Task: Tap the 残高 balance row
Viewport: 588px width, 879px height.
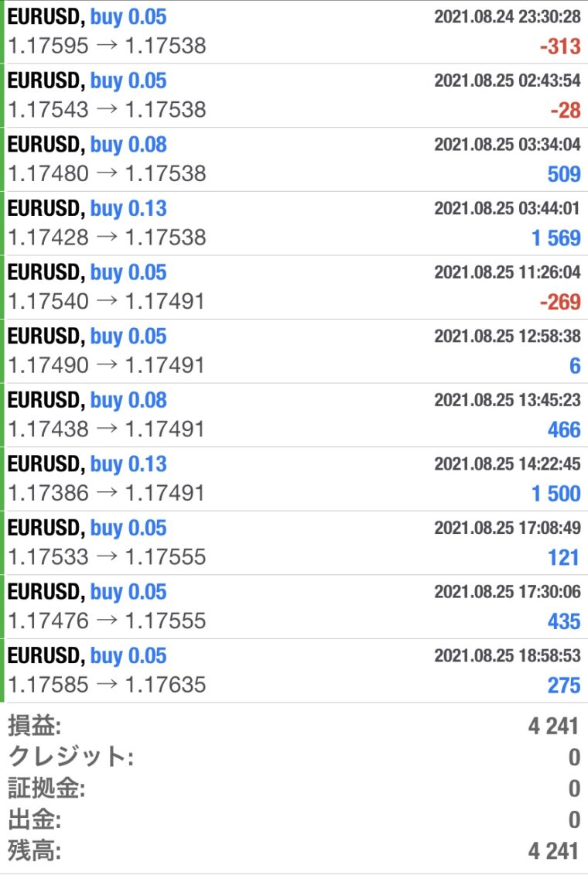Action: (x=294, y=851)
